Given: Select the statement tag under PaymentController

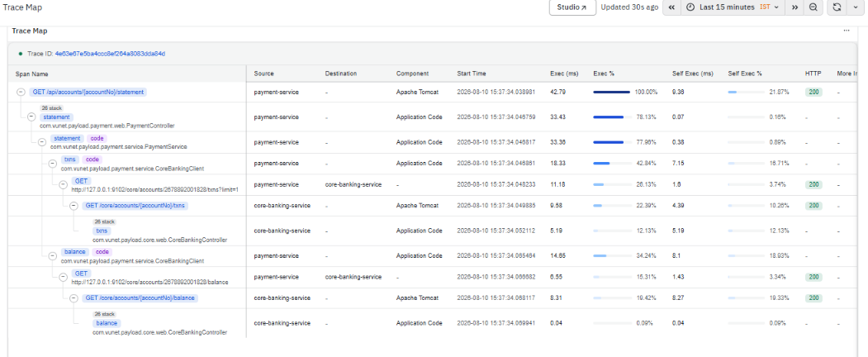Looking at the screenshot, I should tap(55, 117).
